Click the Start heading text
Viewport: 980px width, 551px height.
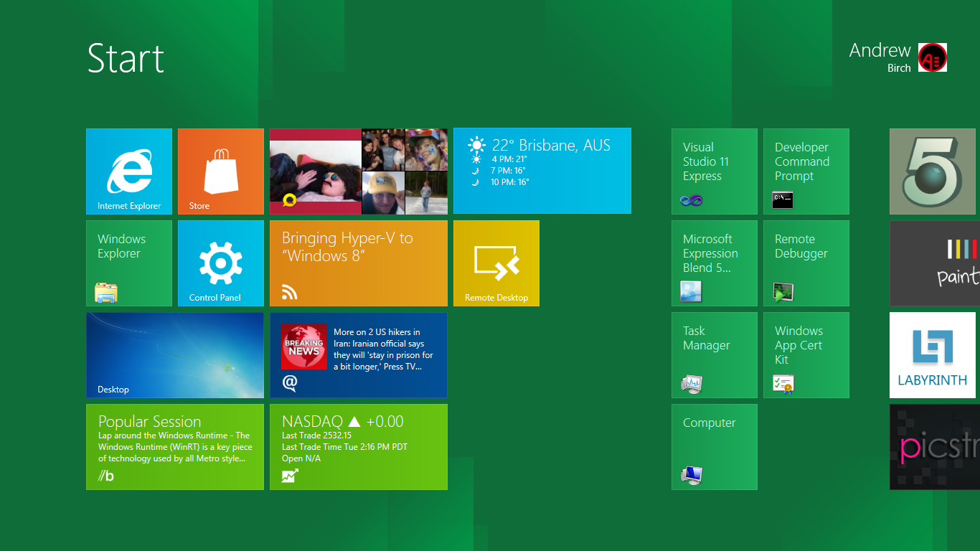126,58
